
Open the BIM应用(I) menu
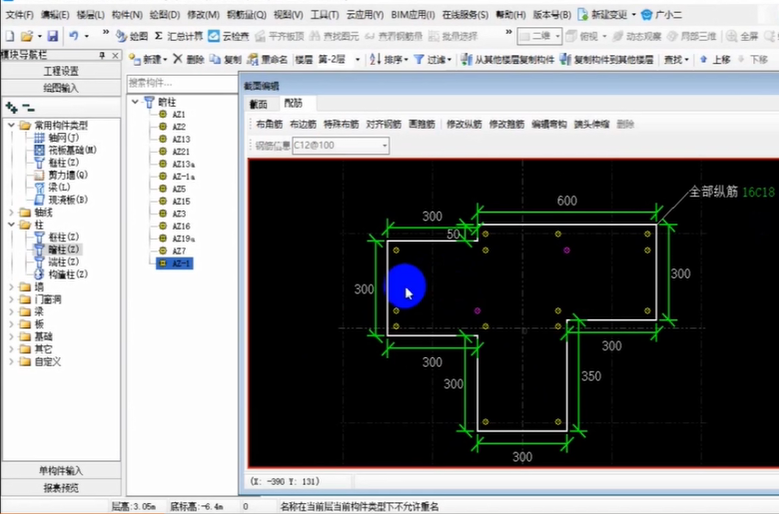[413, 15]
